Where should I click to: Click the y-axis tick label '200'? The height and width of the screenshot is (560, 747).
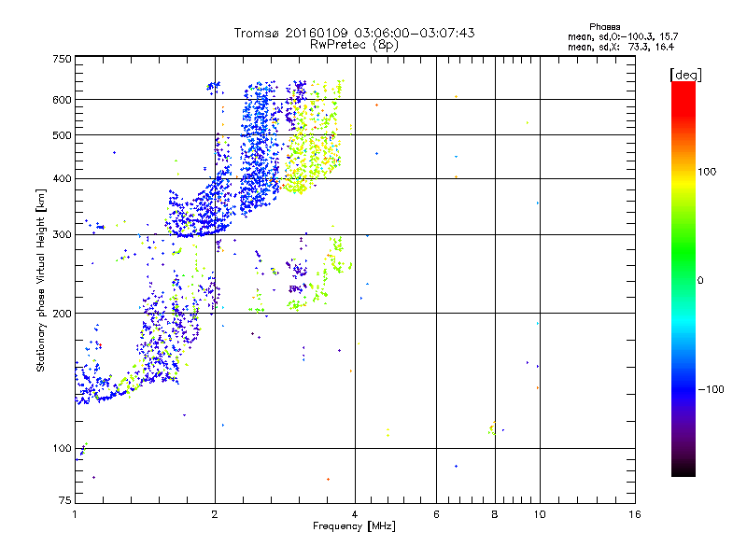point(62,314)
